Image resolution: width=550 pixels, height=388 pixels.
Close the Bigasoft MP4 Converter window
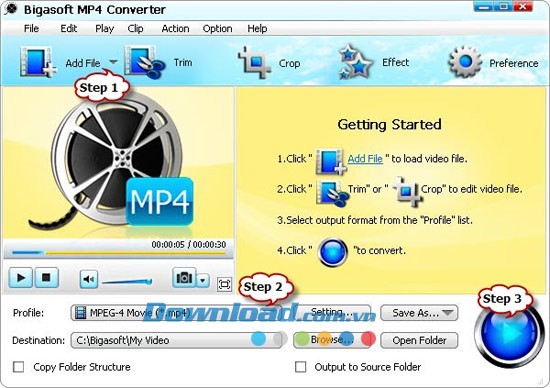(x=523, y=6)
